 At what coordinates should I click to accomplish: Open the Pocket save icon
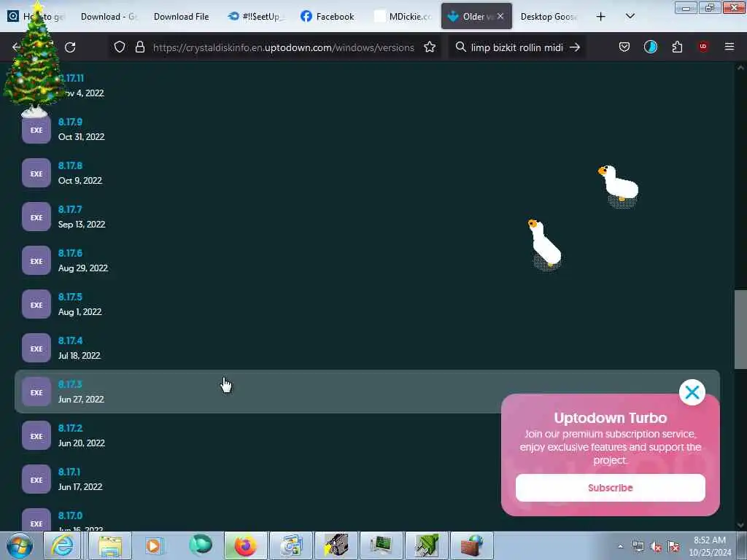tap(624, 47)
